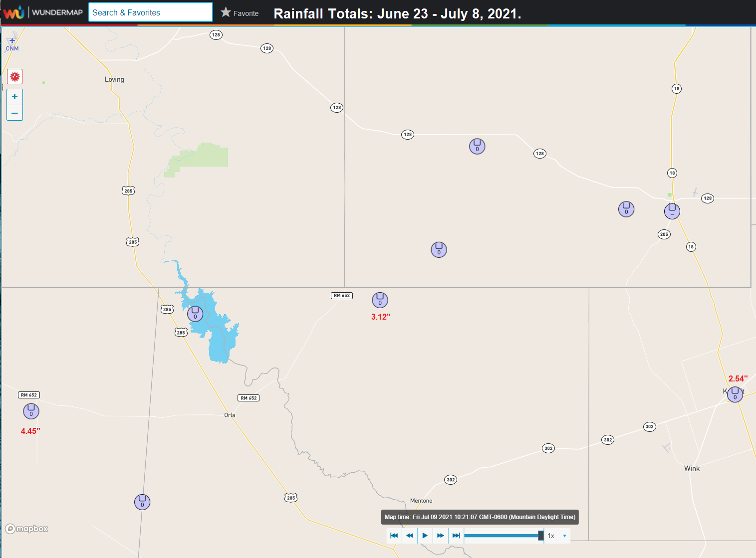The height and width of the screenshot is (558, 756).
Task: Click the Search & Favorites field
Action: tap(150, 11)
